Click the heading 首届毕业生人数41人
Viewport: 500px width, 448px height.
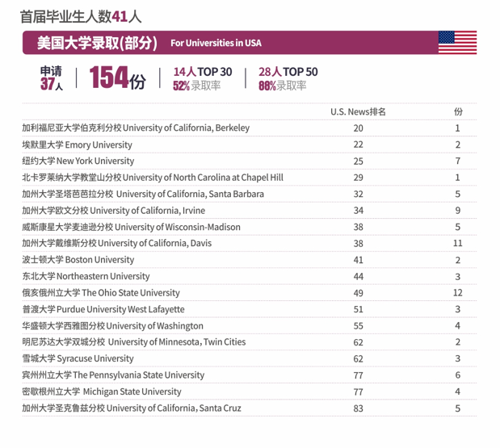tap(81, 17)
